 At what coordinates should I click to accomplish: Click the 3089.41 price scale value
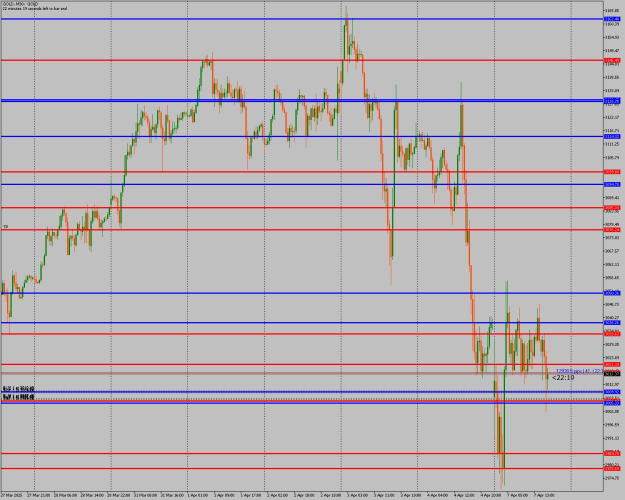612,198
